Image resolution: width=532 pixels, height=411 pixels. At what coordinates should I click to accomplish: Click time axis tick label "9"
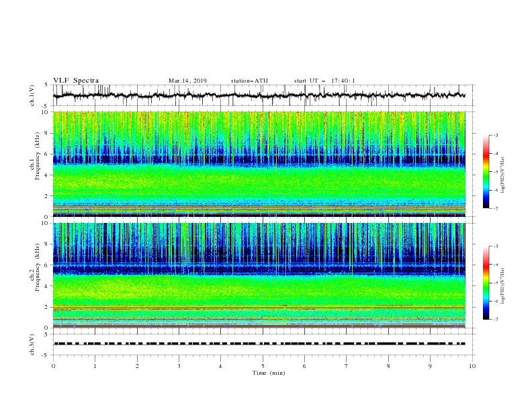point(430,366)
